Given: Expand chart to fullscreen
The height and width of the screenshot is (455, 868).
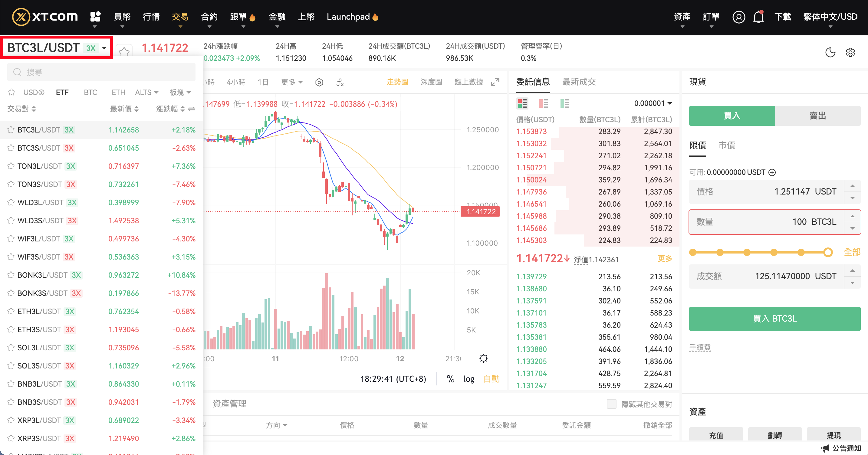Looking at the screenshot, I should coord(495,82).
